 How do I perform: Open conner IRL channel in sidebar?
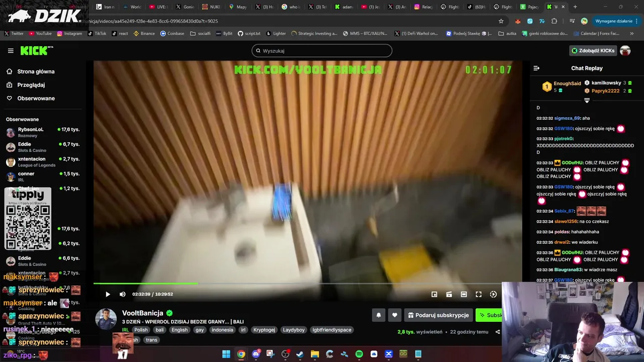click(43, 176)
